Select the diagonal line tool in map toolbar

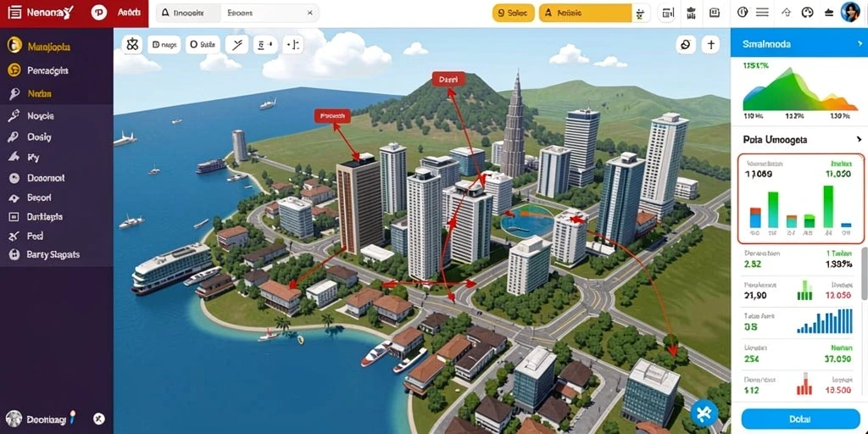[x=237, y=44]
